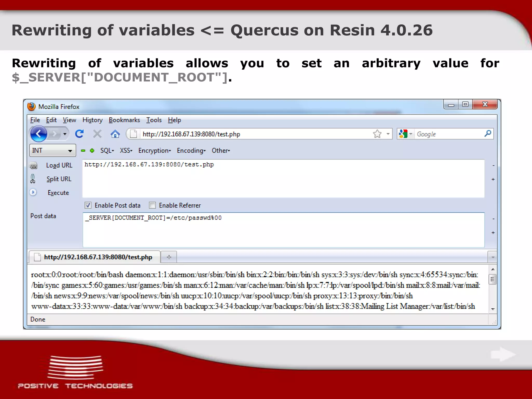Viewport: 532px width, 399px height.
Task: Click the green minus HackBar icon
Action: tap(83, 150)
